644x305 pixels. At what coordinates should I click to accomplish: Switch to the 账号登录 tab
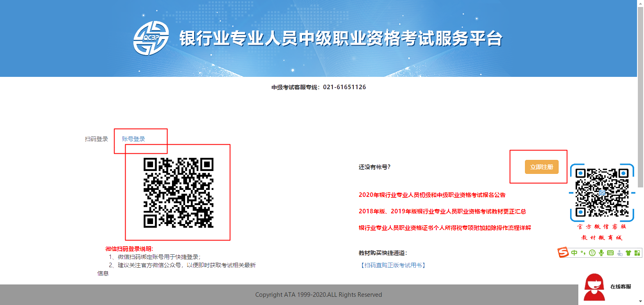click(133, 139)
